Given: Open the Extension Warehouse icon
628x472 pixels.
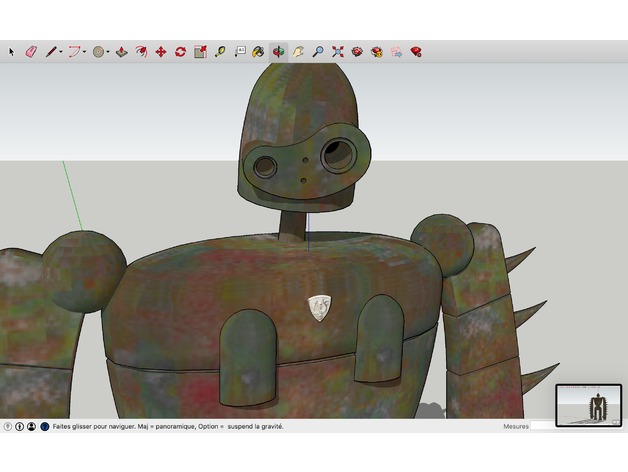Looking at the screenshot, I should pyautogui.click(x=377, y=52).
